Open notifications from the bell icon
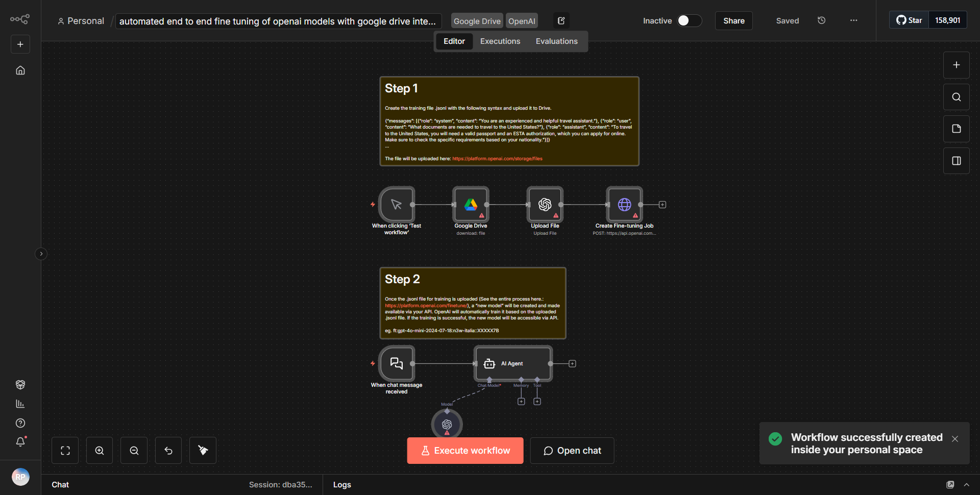 (x=20, y=442)
